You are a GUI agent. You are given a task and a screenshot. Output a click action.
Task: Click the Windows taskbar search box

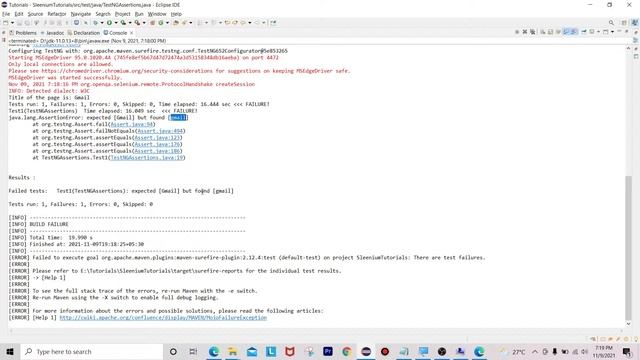pyautogui.click(x=92, y=351)
